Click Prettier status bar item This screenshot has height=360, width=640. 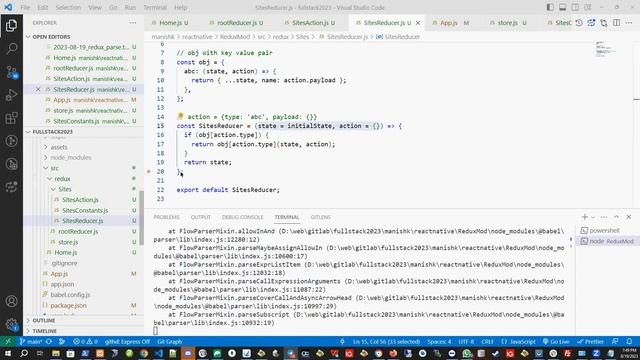(591, 342)
